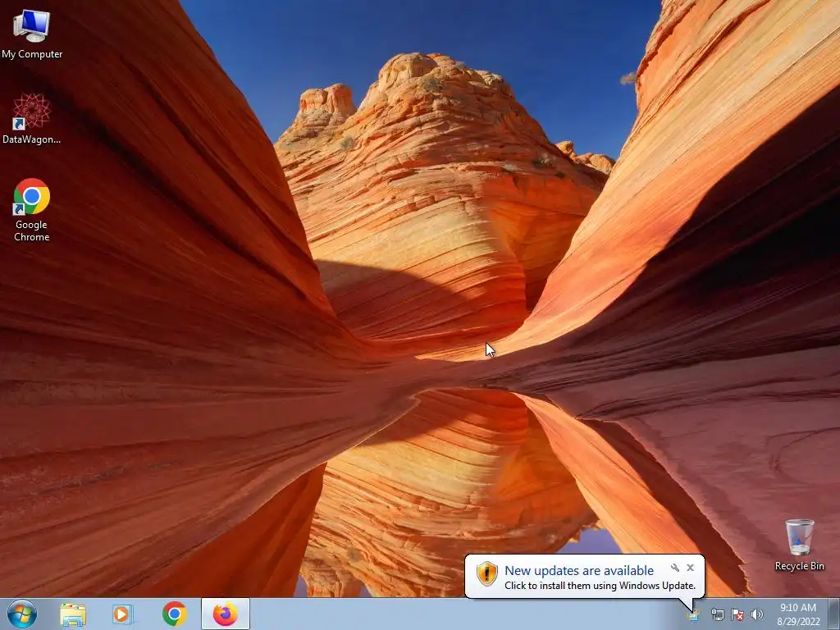Click the notification balloon wrench icon
This screenshot has width=840, height=630.
point(675,568)
